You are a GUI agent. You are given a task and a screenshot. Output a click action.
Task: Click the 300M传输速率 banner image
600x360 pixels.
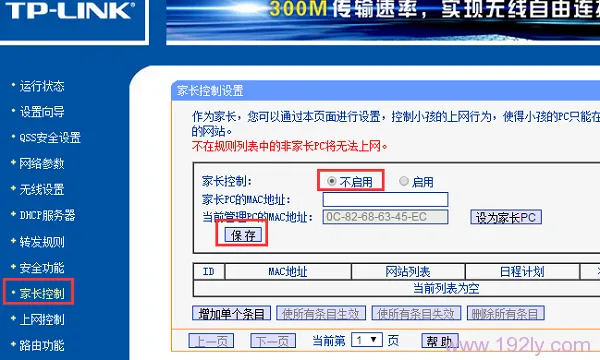[x=383, y=21]
